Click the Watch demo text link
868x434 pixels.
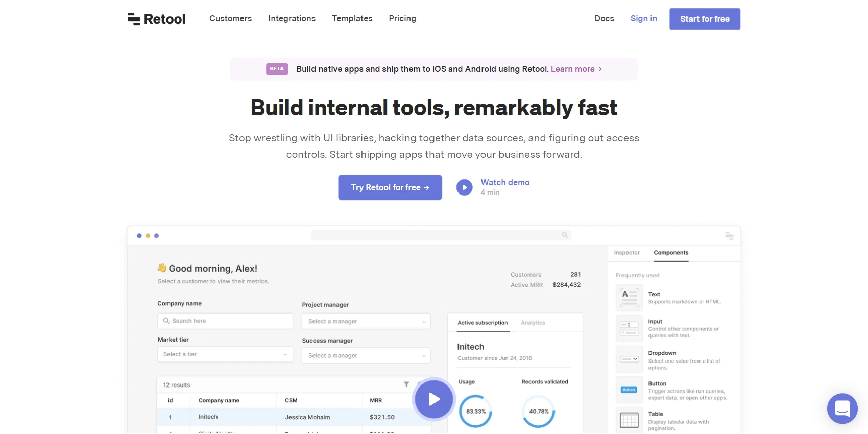[505, 182]
